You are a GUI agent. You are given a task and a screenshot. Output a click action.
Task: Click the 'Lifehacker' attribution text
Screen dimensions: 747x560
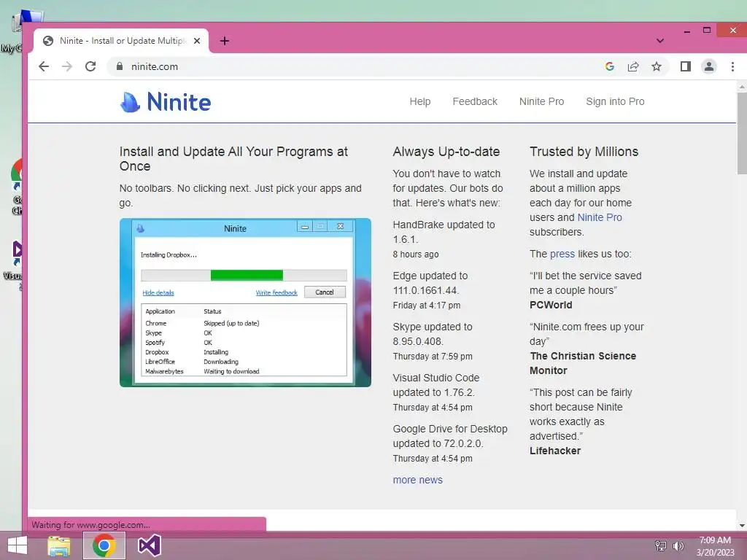555,451
